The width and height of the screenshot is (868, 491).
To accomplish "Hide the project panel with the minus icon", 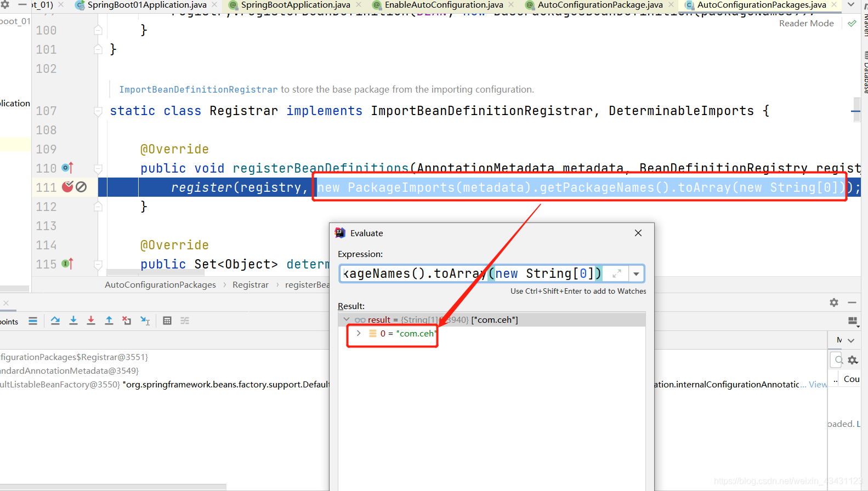I will (22, 4).
